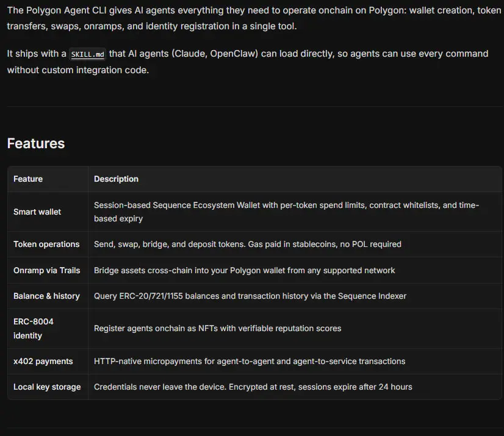Click the Sequence Indexer balances query description
Image resolution: width=504 pixels, height=436 pixels.
pyautogui.click(x=250, y=296)
